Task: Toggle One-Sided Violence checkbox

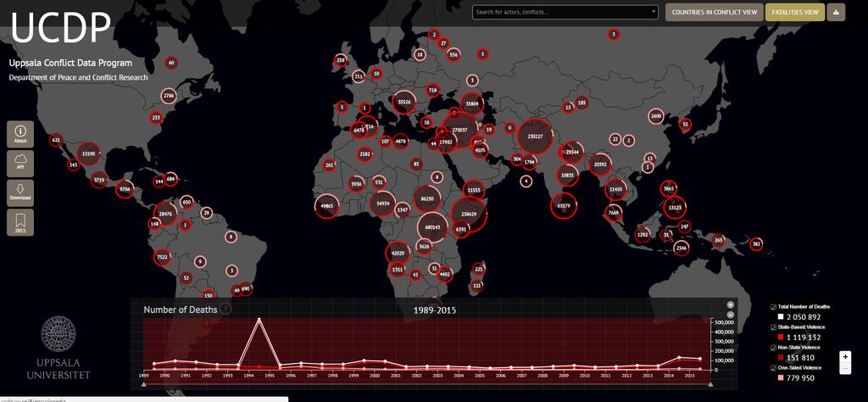Action: (x=773, y=368)
